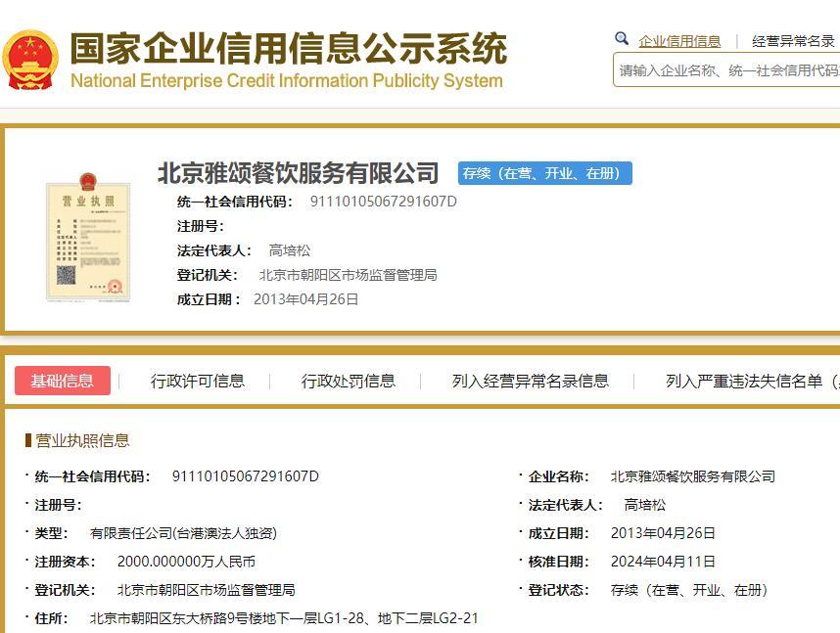Select header credit code 91110105067291607D

(x=384, y=202)
